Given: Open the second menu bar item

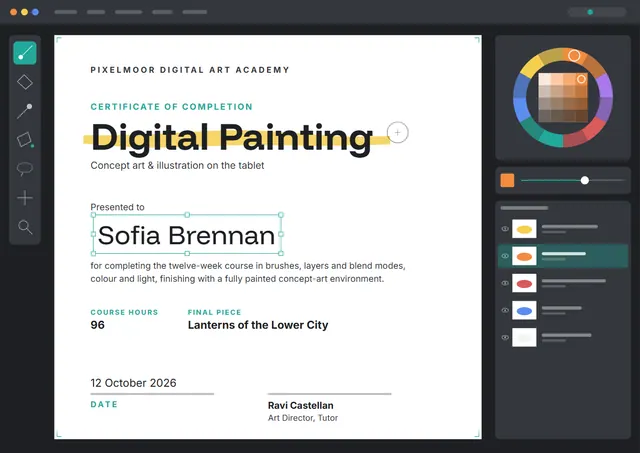Looking at the screenshot, I should [96, 12].
